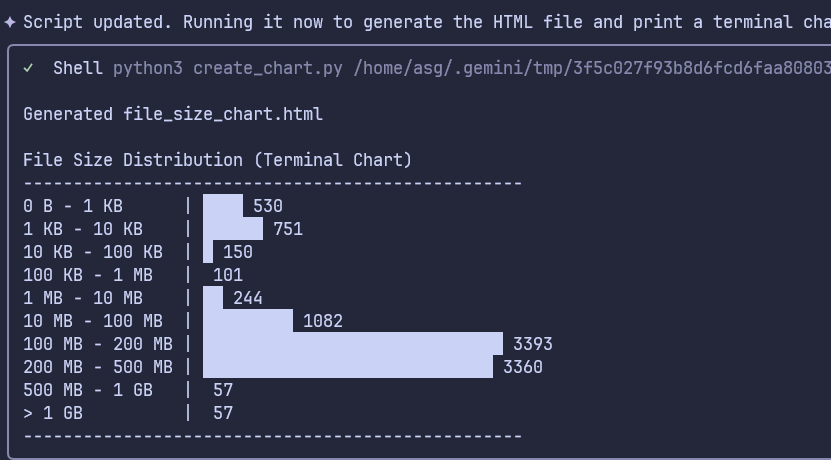Click the file_size_chart.html filename
Screen dimensions: 831x460
223,114
